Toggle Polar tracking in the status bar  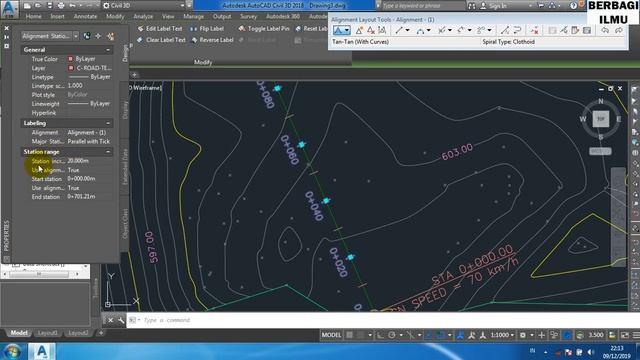(x=392, y=335)
